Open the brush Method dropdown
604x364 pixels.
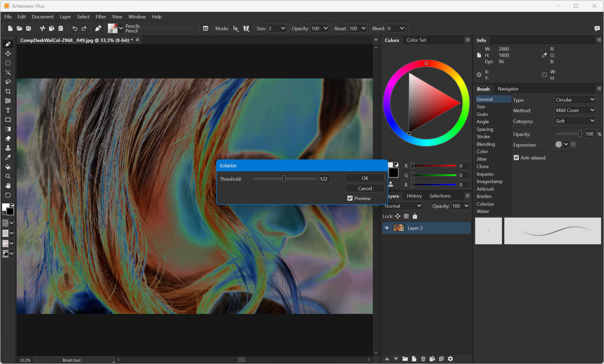tap(575, 110)
